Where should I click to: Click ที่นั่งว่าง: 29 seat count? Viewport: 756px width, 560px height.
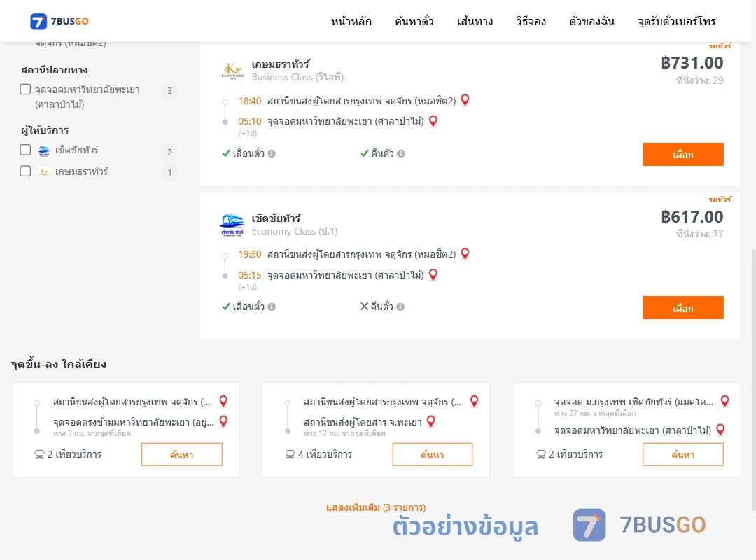pyautogui.click(x=699, y=80)
